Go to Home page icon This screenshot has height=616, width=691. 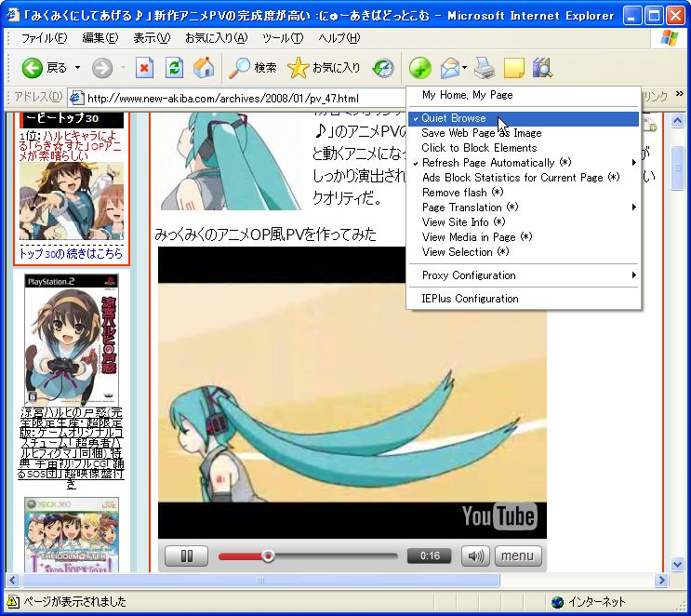(204, 68)
